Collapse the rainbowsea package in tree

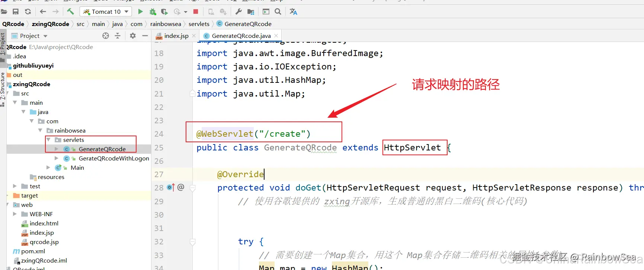[x=40, y=130]
